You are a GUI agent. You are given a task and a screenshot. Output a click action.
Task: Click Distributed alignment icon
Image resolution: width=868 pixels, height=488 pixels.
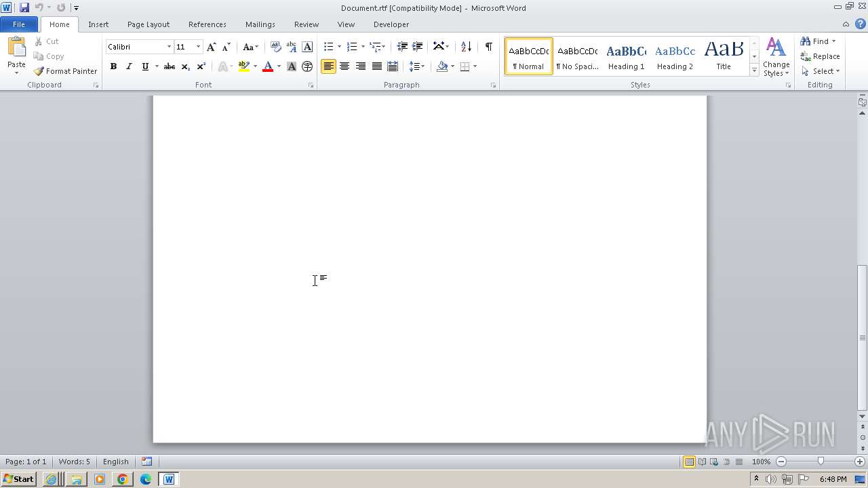point(393,66)
